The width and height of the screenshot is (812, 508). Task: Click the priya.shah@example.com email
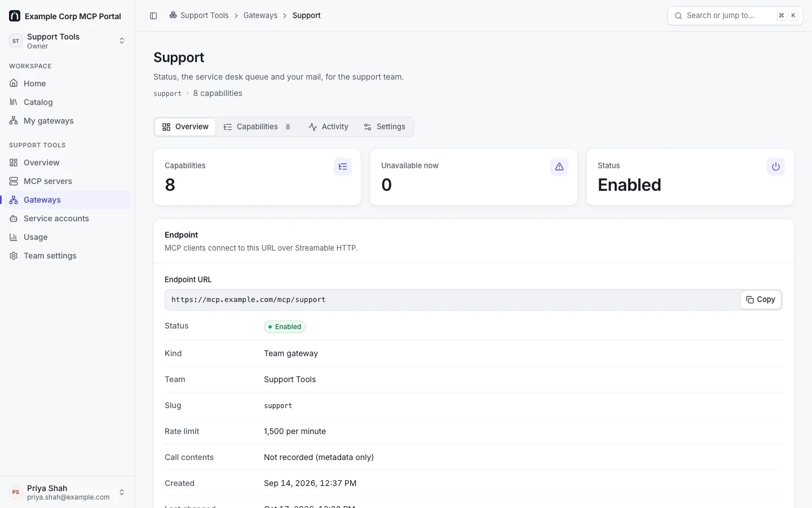[x=68, y=497]
